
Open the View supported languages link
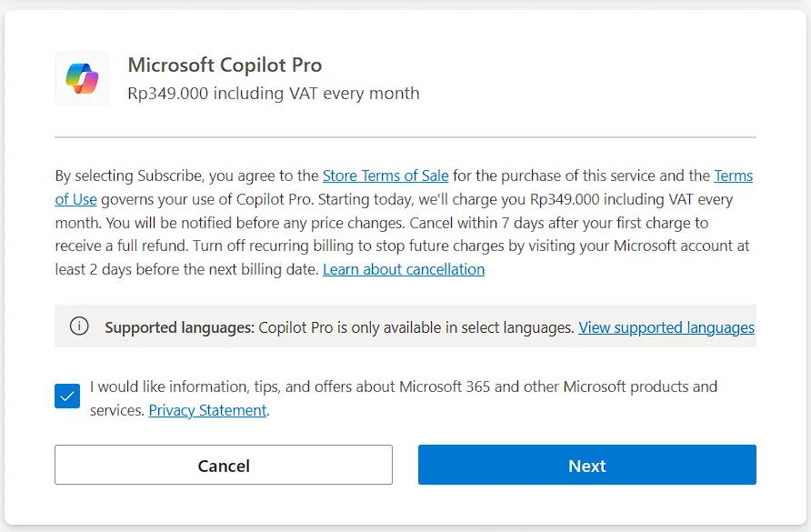pos(666,327)
